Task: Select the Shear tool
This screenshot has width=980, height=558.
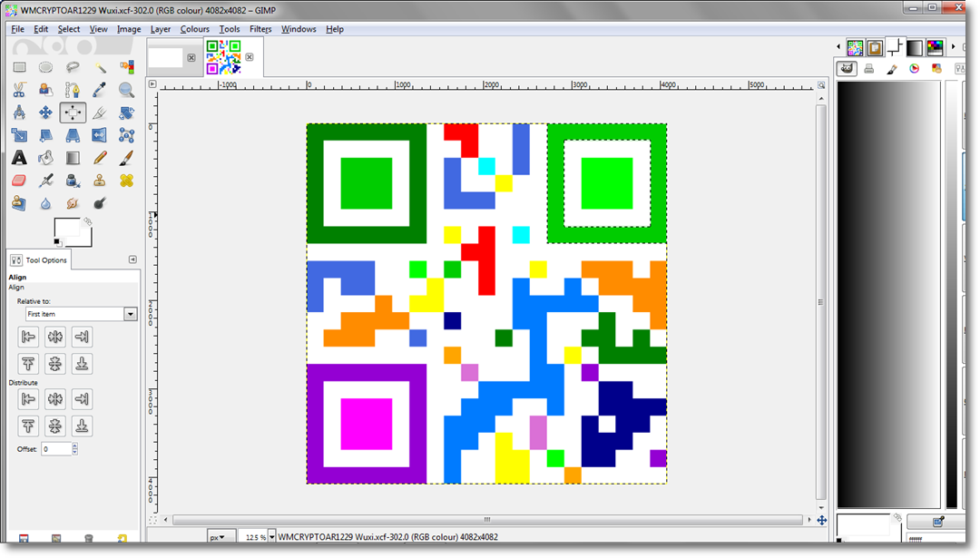Action: [45, 135]
